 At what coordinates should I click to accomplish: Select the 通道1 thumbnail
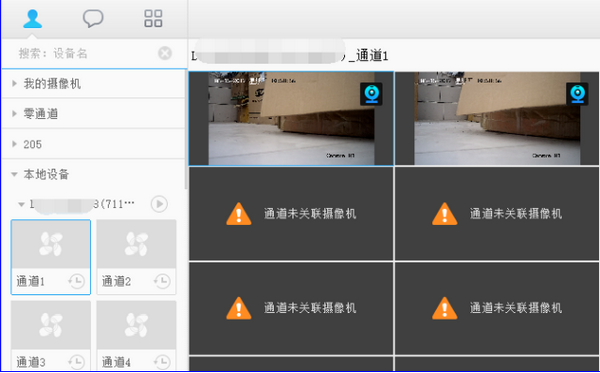[51, 257]
